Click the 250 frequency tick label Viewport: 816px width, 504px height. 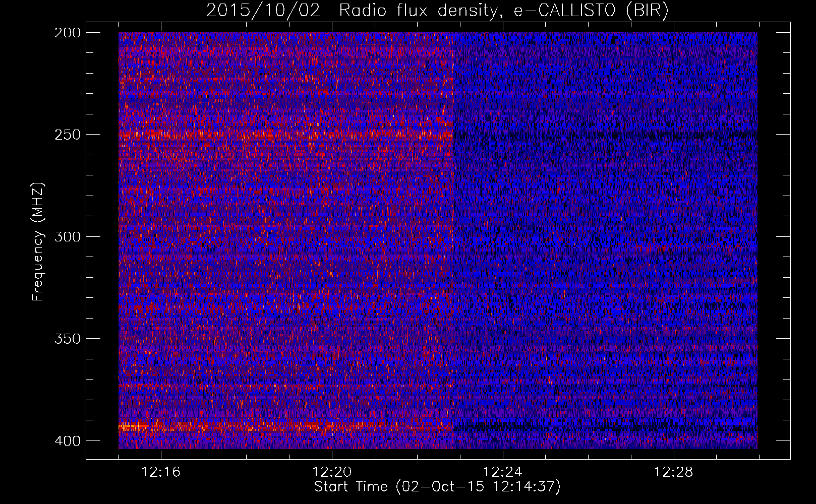pos(67,135)
